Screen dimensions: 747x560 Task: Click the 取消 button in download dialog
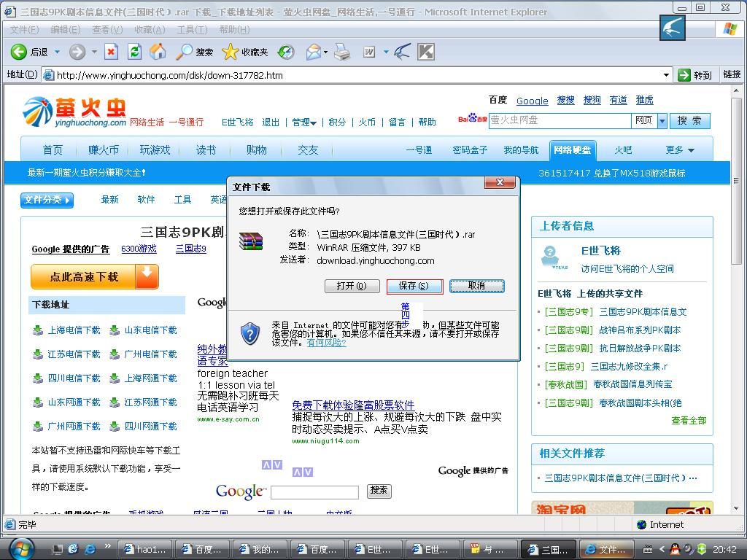(476, 286)
